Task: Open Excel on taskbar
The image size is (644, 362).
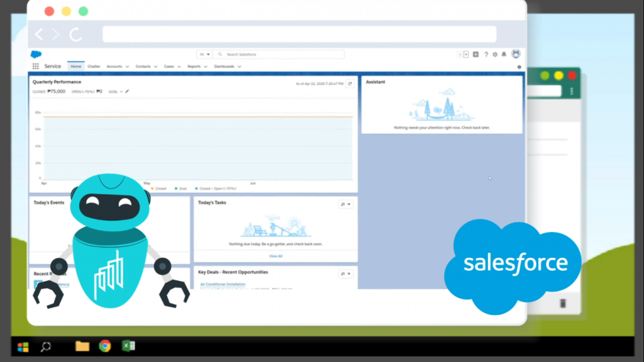Action: [128, 346]
